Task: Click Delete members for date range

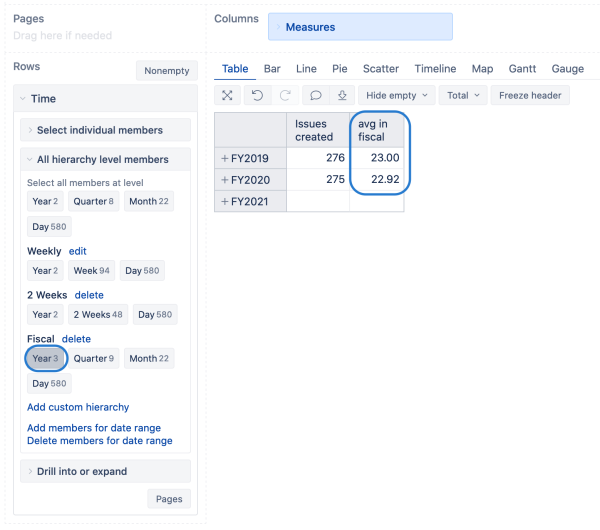Action: pyautogui.click(x=100, y=441)
